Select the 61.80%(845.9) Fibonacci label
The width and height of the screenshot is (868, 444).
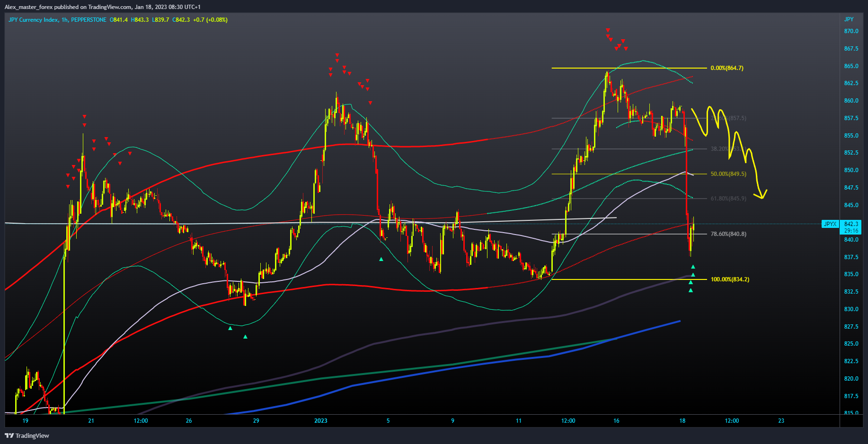[728, 199]
